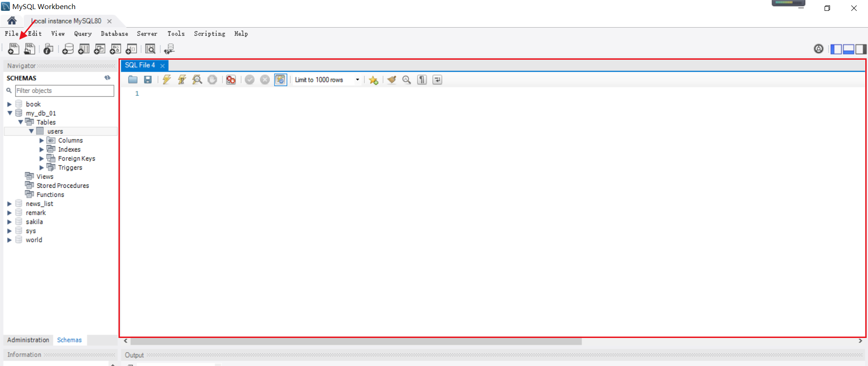868x366 pixels.
Task: Search table data for text
Action: coord(150,49)
